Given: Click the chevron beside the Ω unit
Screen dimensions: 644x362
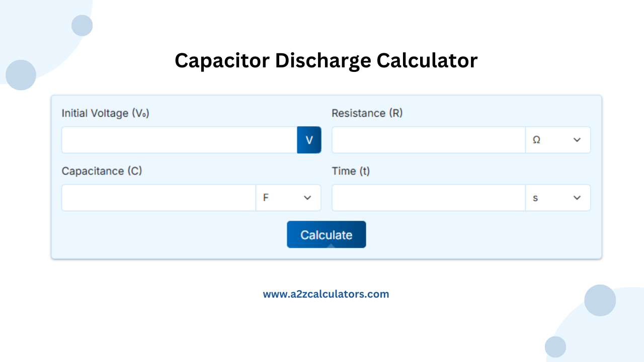Looking at the screenshot, I should click(577, 140).
